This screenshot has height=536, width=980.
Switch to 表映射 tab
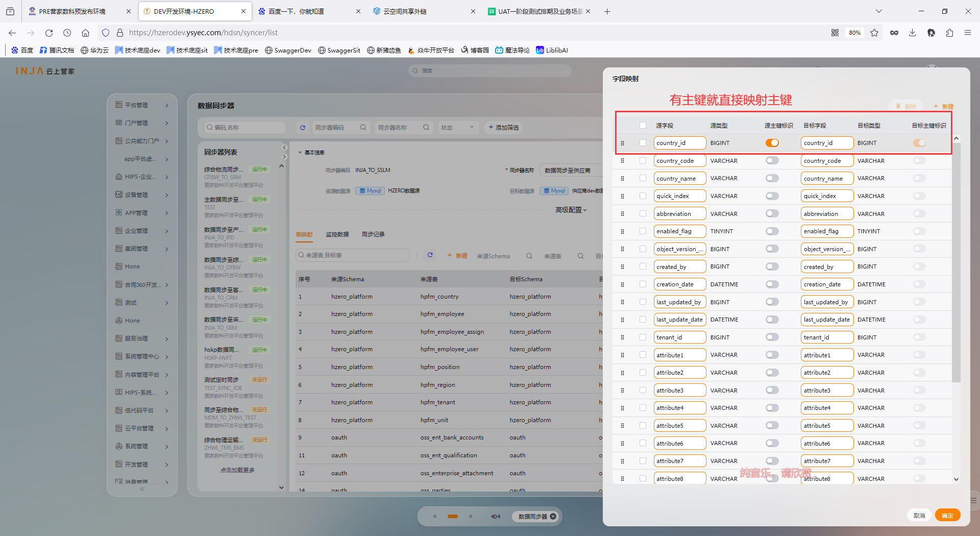point(304,235)
